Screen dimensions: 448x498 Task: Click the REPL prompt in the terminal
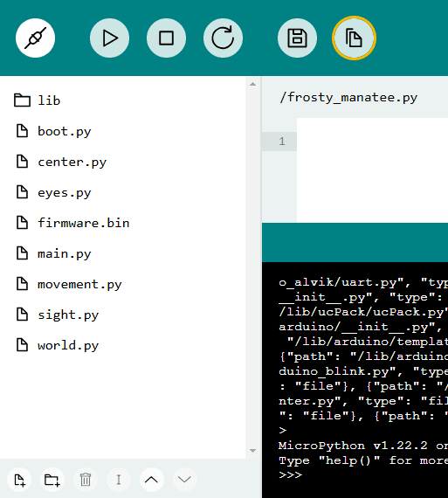(290, 474)
